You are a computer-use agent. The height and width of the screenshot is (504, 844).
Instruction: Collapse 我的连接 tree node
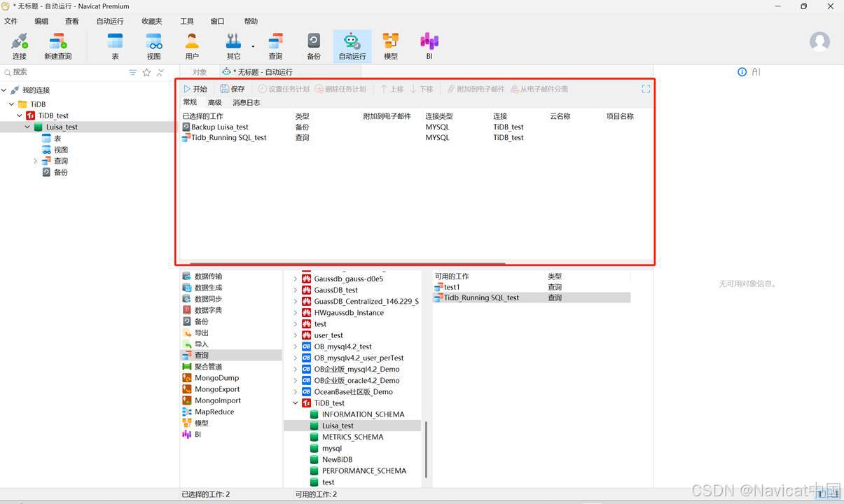point(4,90)
